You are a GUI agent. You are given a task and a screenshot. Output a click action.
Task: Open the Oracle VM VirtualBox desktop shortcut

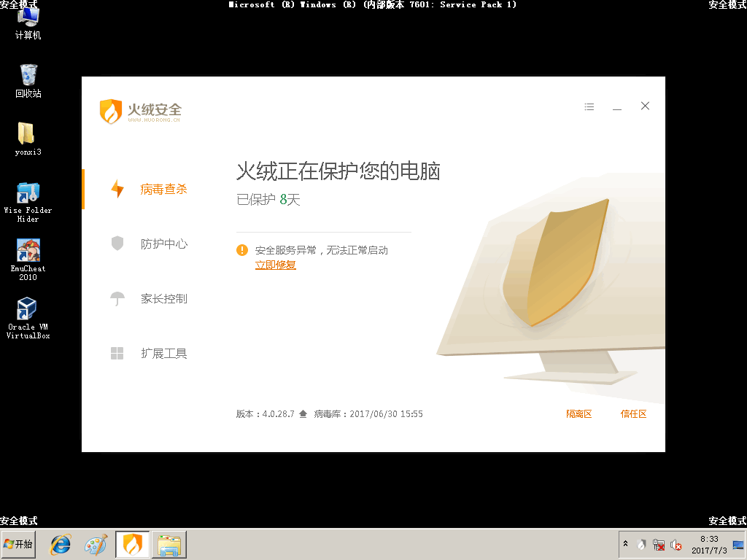[28, 318]
